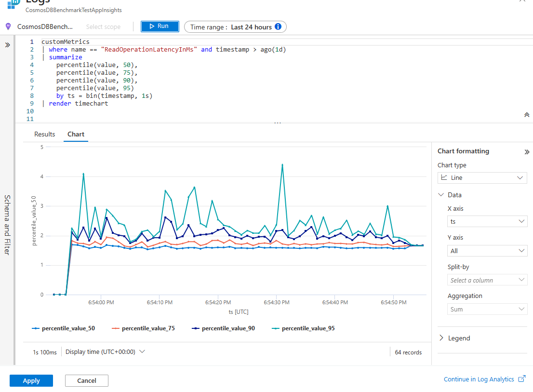Click the CosmosDBBench... scope name
Screen dimensions: 533x392
tap(45, 27)
